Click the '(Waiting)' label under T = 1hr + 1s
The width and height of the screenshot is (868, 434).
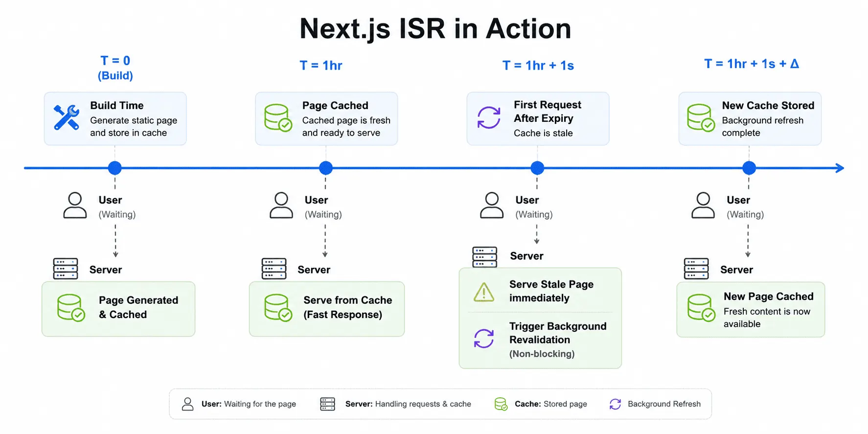click(x=534, y=214)
